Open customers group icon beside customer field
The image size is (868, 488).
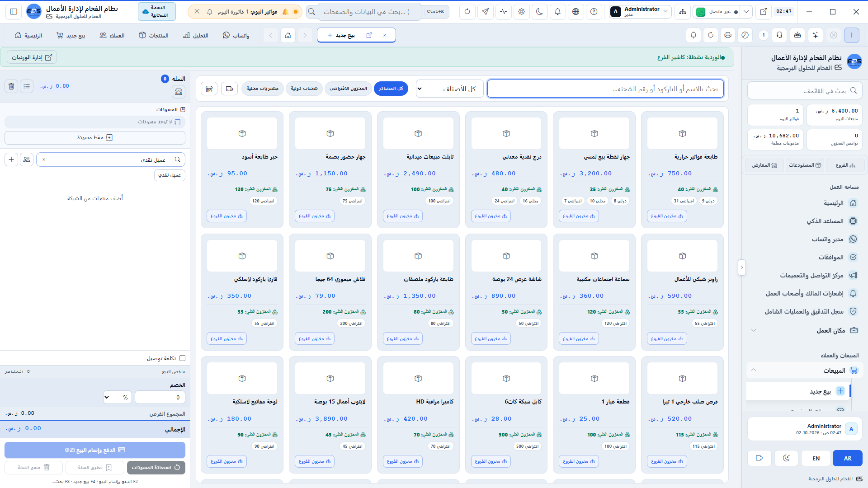pos(27,160)
